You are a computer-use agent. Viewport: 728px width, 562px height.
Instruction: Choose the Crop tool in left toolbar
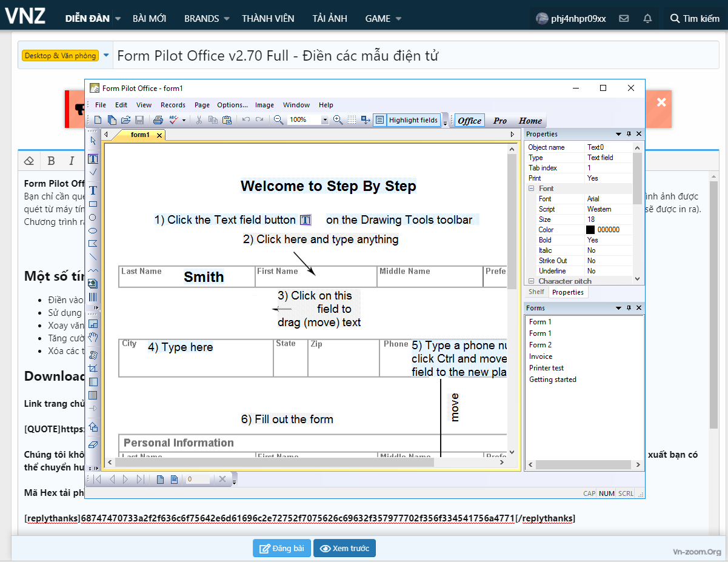tap(93, 368)
